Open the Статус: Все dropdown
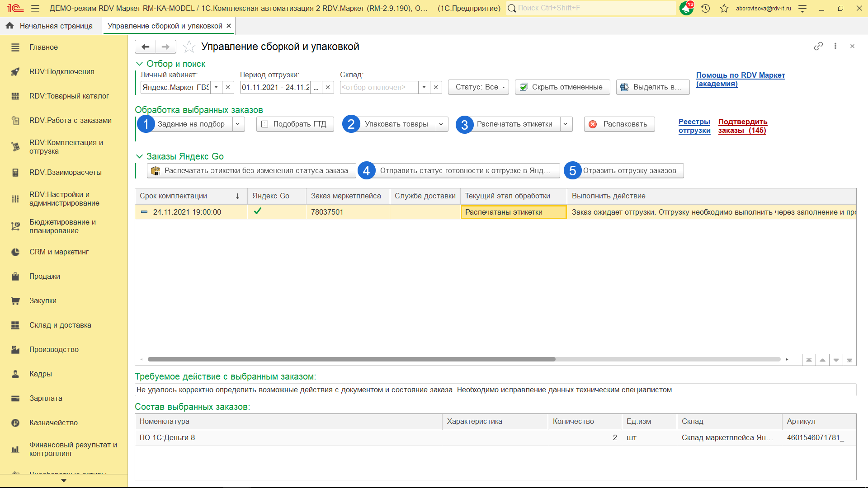 click(x=478, y=87)
